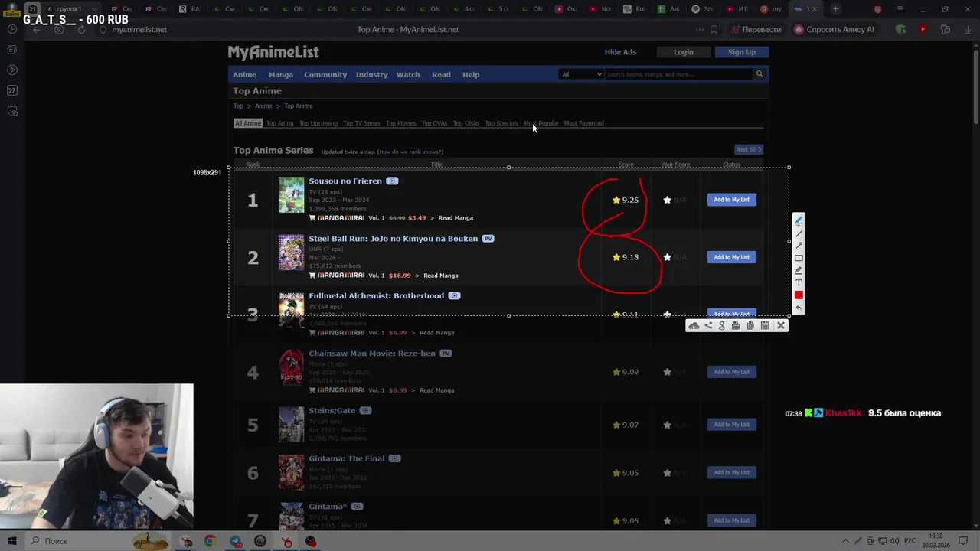The image size is (980, 551).
Task: Click the Sign Up button
Action: pyautogui.click(x=741, y=52)
